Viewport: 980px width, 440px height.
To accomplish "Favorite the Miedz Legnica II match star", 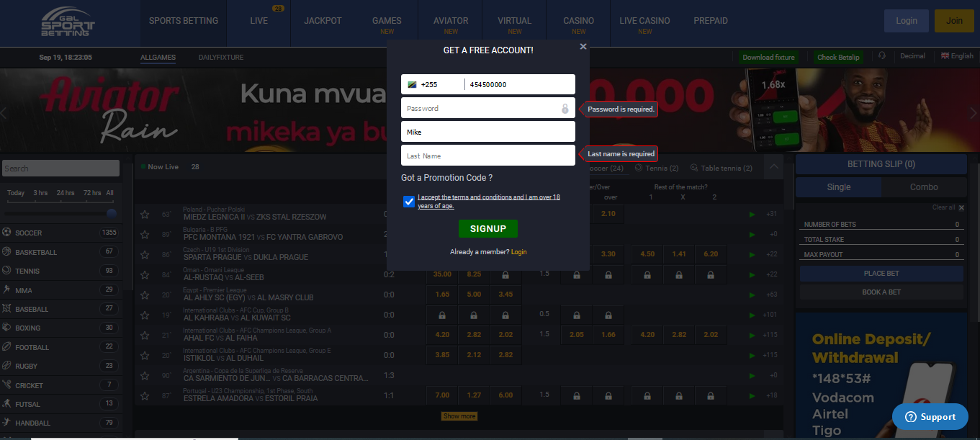I will coord(145,214).
